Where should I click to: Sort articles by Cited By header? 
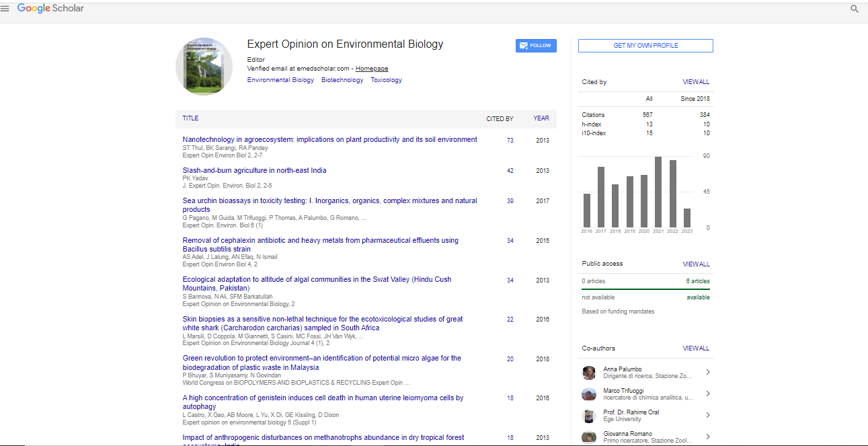click(x=500, y=118)
